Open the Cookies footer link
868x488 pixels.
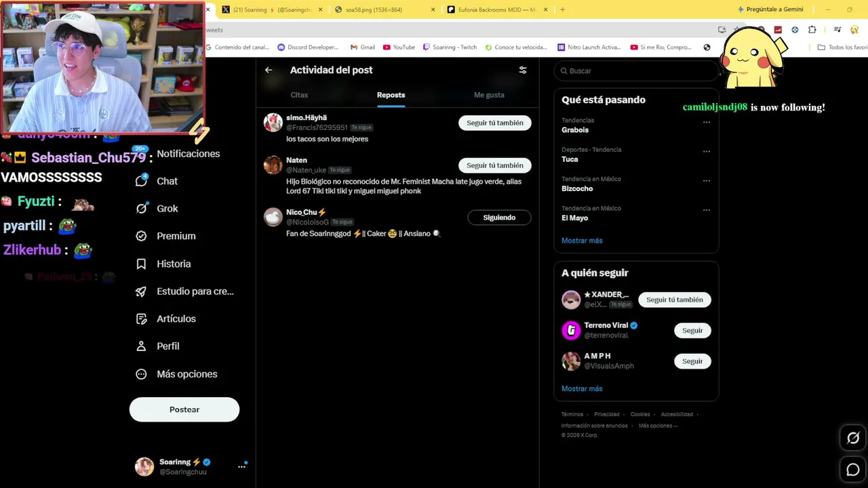pos(640,414)
